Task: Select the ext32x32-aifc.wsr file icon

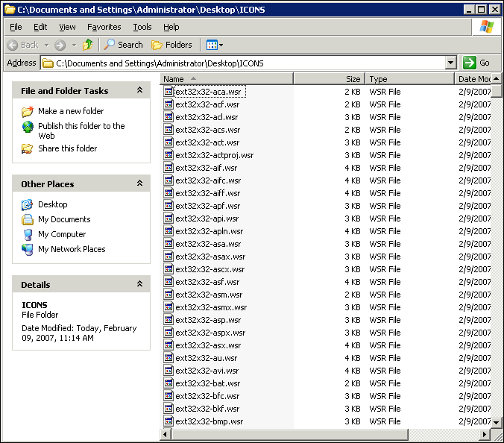Action: (168, 180)
